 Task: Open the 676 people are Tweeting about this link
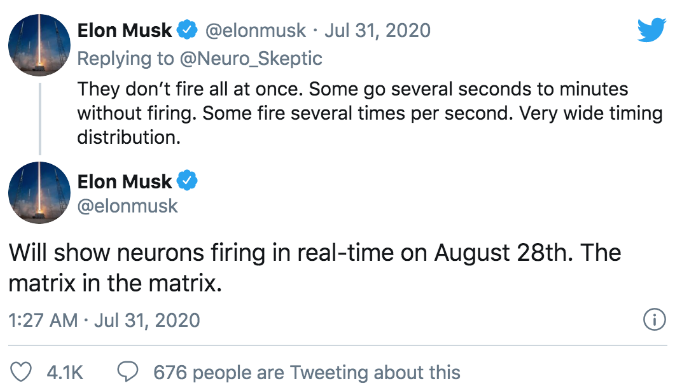[307, 373]
